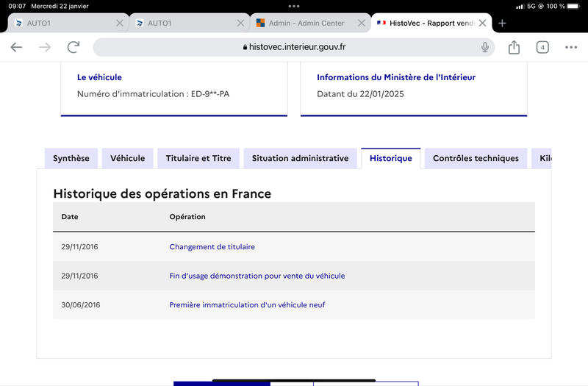This screenshot has height=386, width=588.
Task: Click Informations du Ministère de l'Intérieur heading
Action: point(396,77)
